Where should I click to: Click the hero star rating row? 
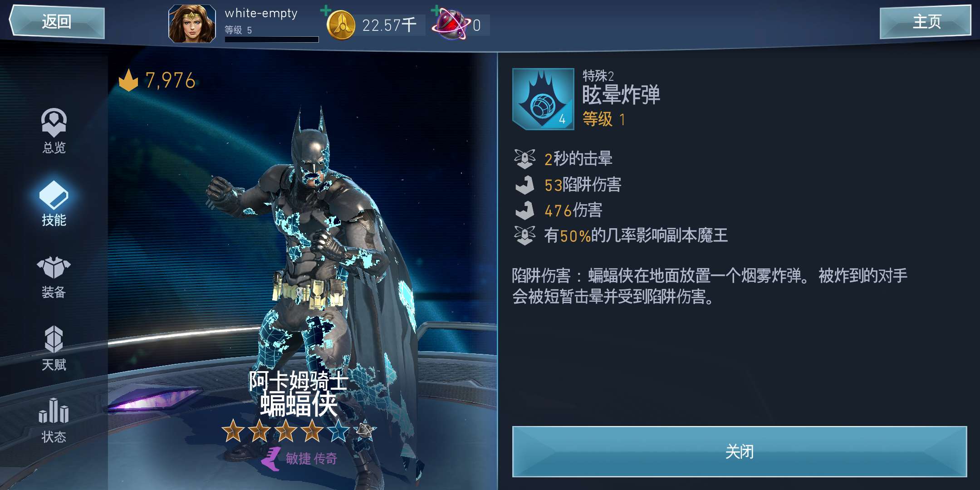299,431
